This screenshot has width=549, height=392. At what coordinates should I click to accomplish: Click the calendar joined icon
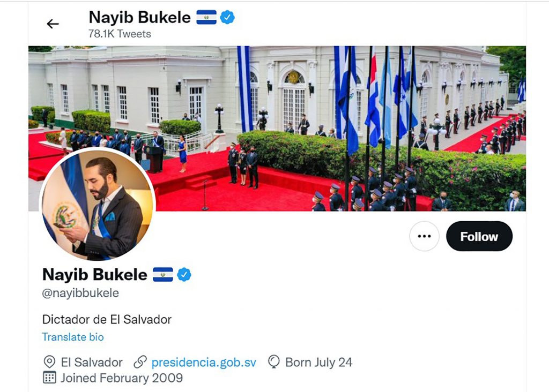pos(49,378)
